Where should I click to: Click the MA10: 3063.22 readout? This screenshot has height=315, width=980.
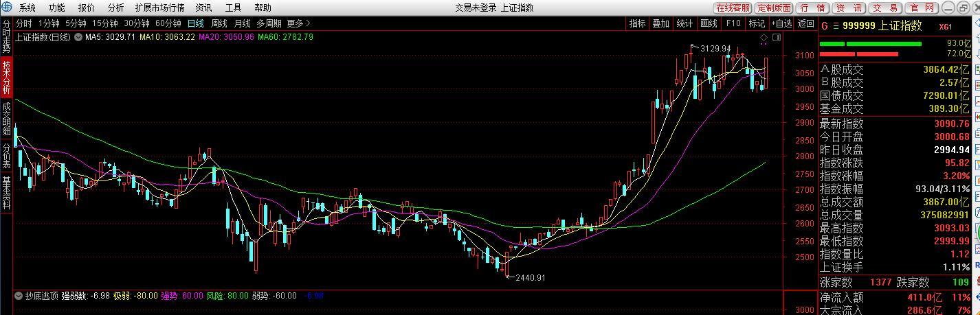167,37
